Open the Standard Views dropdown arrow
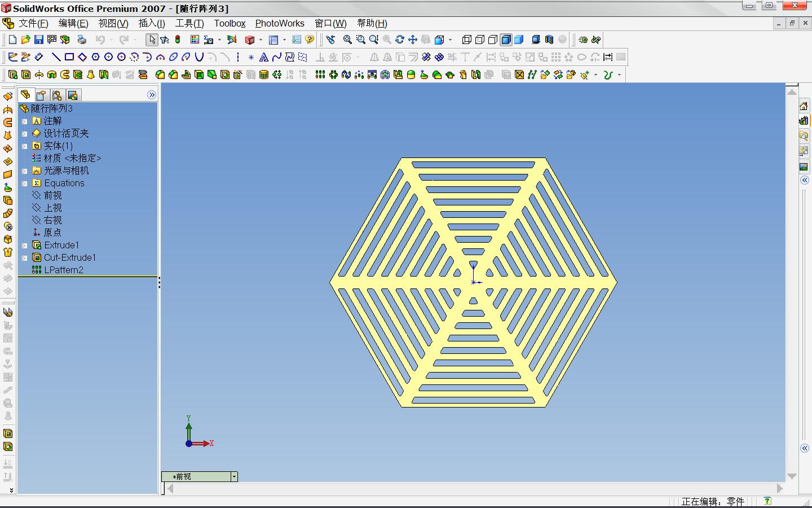The image size is (812, 508). [x=450, y=40]
